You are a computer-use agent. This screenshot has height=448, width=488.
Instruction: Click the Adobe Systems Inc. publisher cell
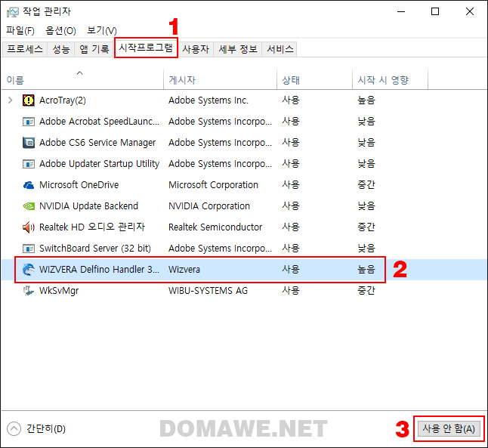[x=208, y=100]
